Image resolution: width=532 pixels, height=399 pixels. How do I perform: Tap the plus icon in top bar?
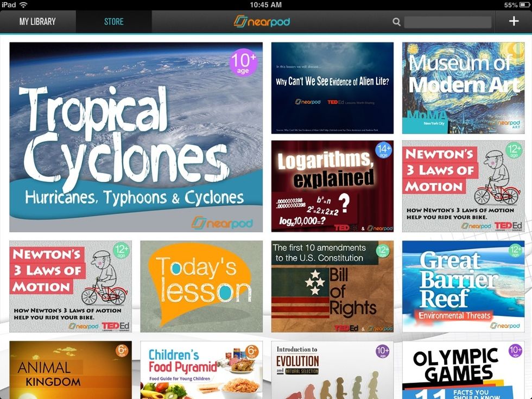click(514, 22)
